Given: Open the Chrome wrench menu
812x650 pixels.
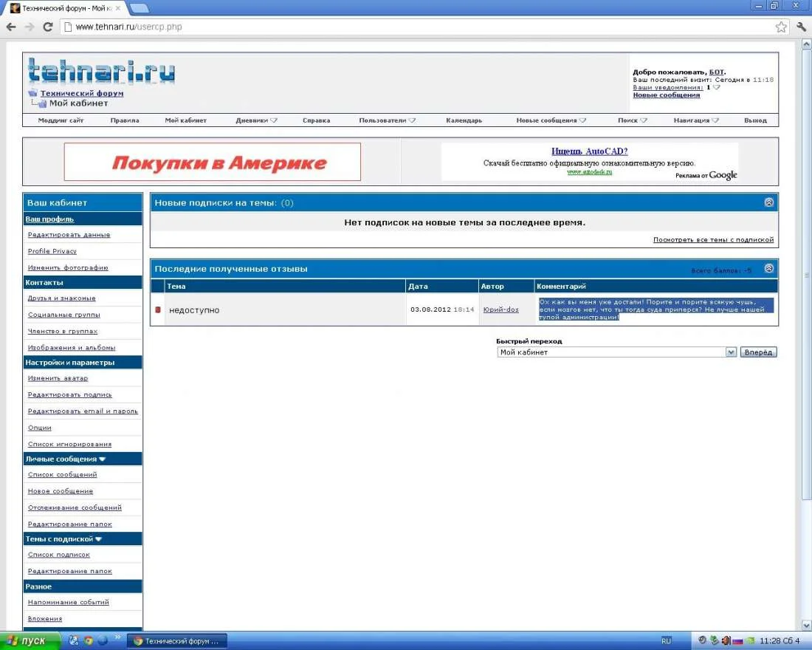Looking at the screenshot, I should 802,27.
